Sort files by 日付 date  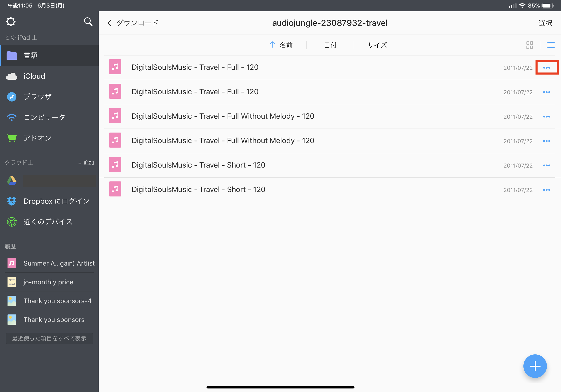pyautogui.click(x=330, y=45)
